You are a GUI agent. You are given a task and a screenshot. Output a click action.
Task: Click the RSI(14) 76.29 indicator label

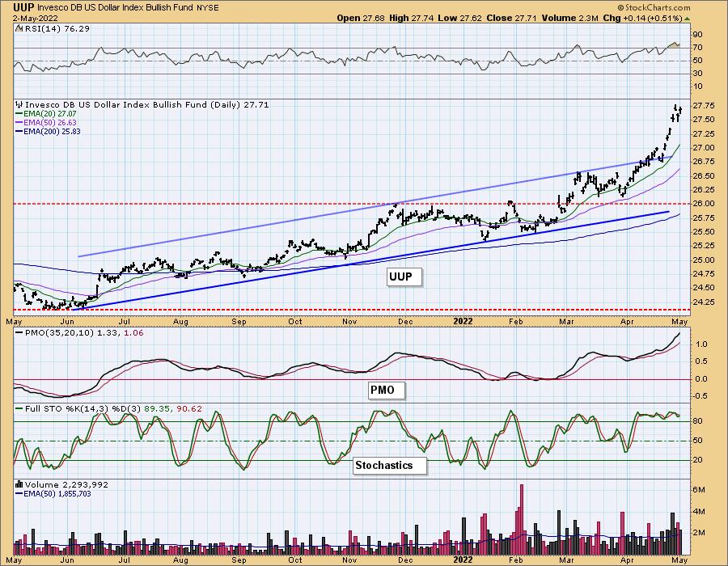pyautogui.click(x=56, y=28)
